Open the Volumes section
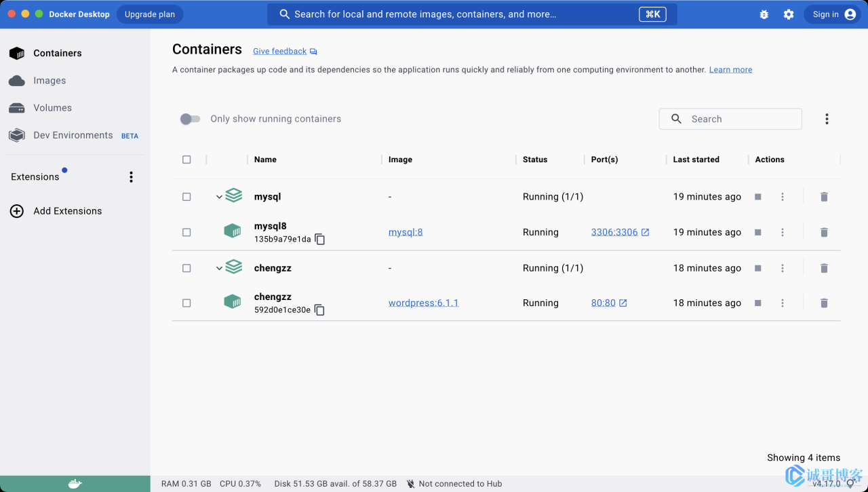Screen dimensions: 868x492 (x=52, y=108)
